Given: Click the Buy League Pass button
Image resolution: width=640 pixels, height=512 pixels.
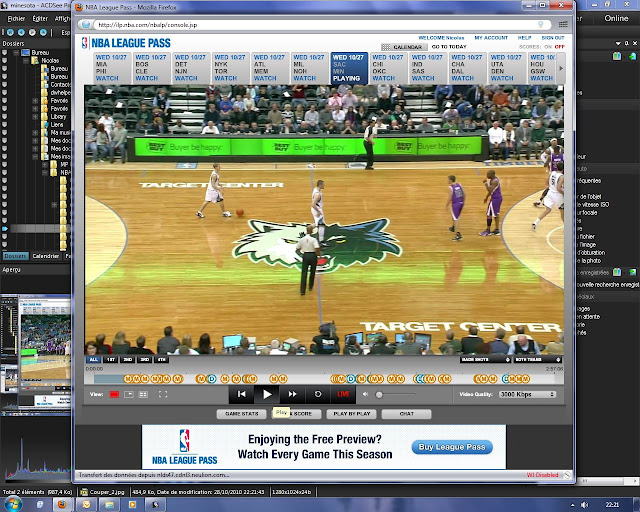Looking at the screenshot, I should click(452, 447).
